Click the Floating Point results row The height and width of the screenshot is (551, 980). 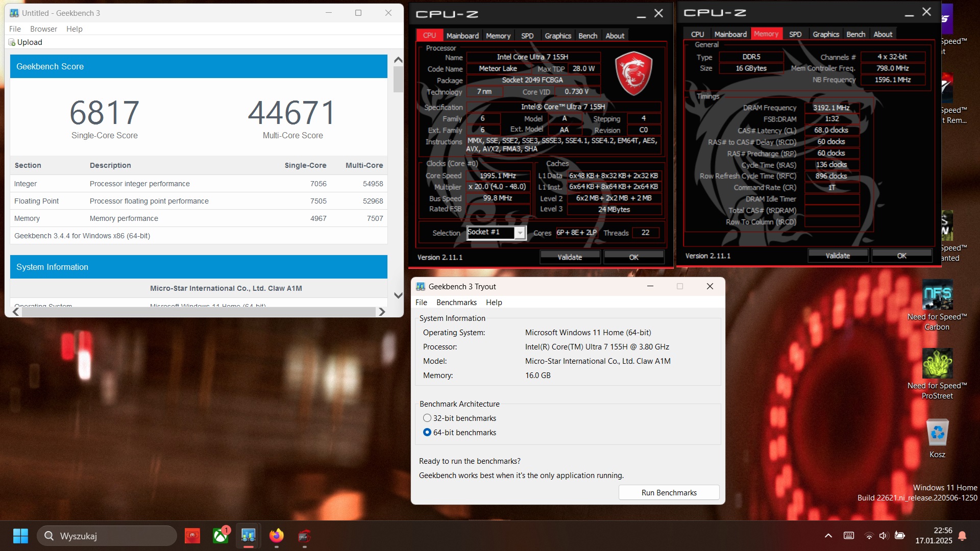point(199,201)
